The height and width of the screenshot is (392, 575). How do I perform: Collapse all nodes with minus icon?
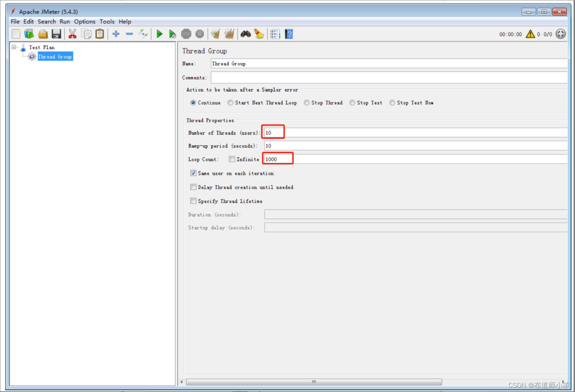[129, 34]
